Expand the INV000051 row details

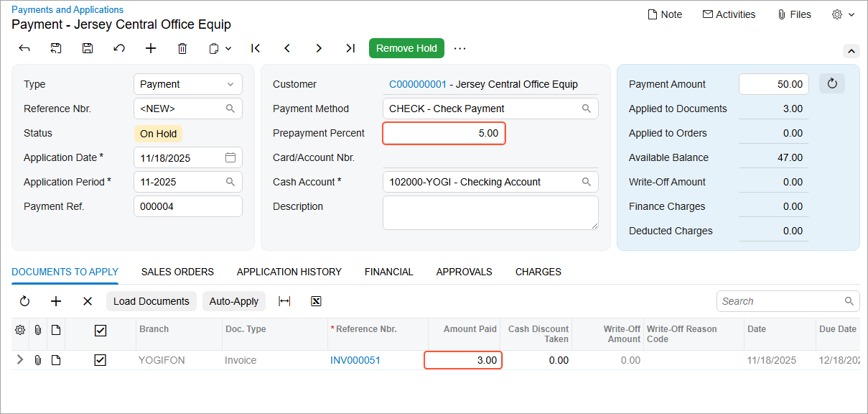[19, 360]
